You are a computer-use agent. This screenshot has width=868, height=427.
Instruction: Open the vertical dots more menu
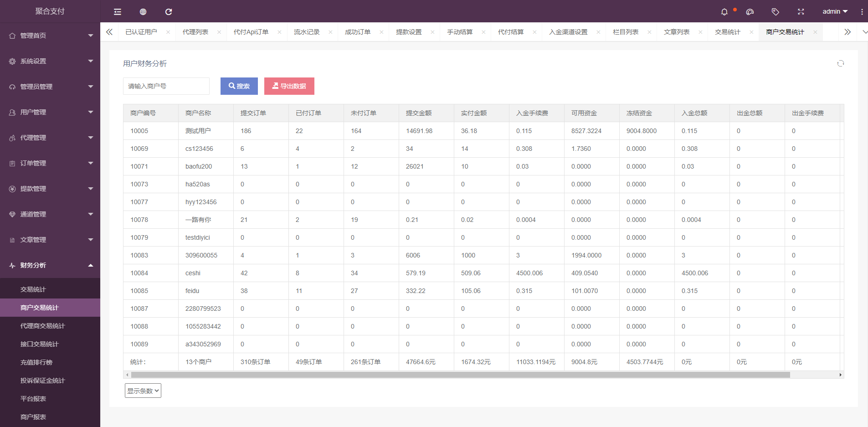(862, 12)
